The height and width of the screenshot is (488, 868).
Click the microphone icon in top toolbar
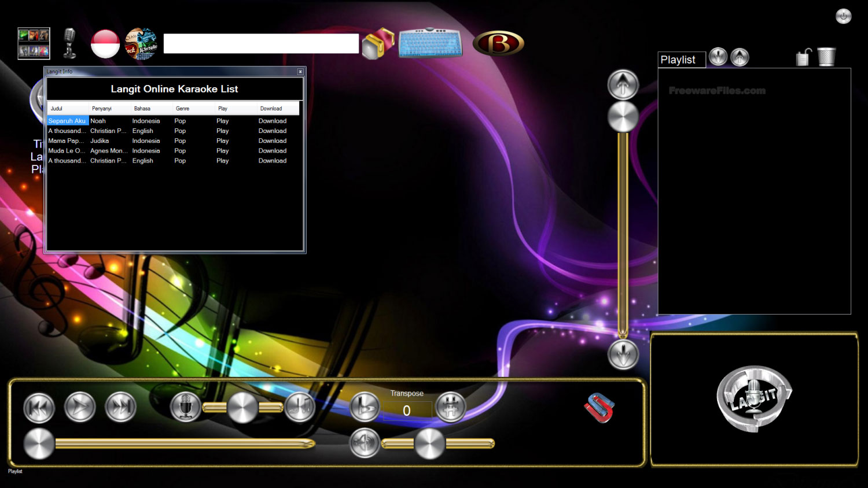[69, 43]
